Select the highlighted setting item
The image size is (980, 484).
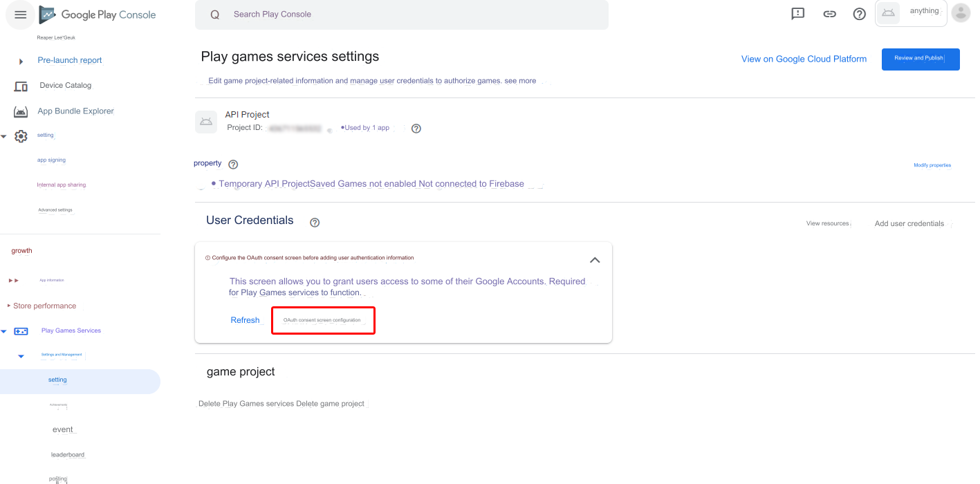click(x=80, y=380)
